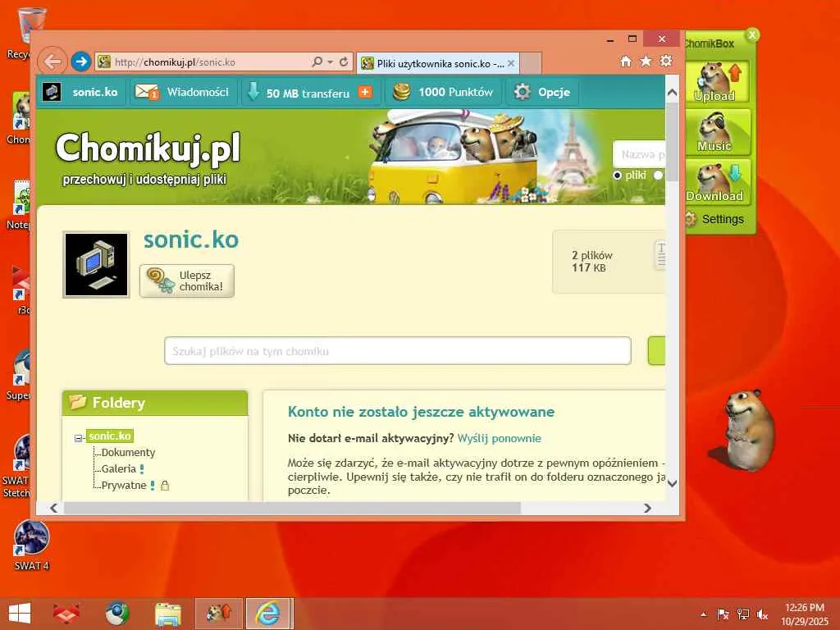Image resolution: width=840 pixels, height=630 pixels.
Task: Collapse the sonic.ko folder tree node
Action: [78, 438]
